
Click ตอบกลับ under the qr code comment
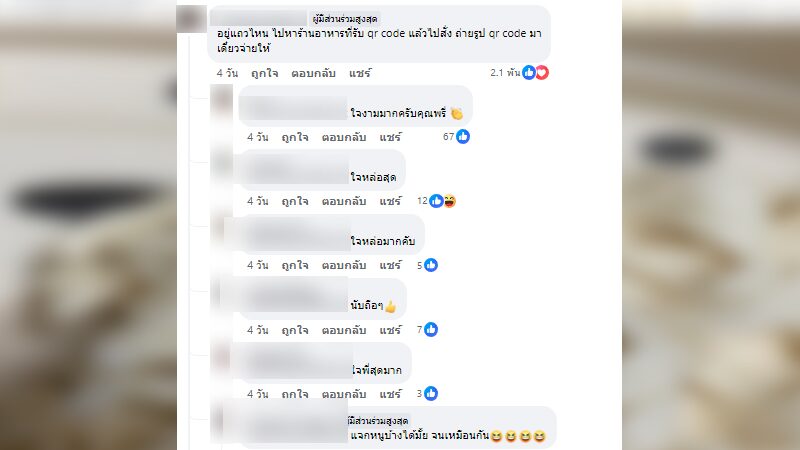[x=313, y=73]
